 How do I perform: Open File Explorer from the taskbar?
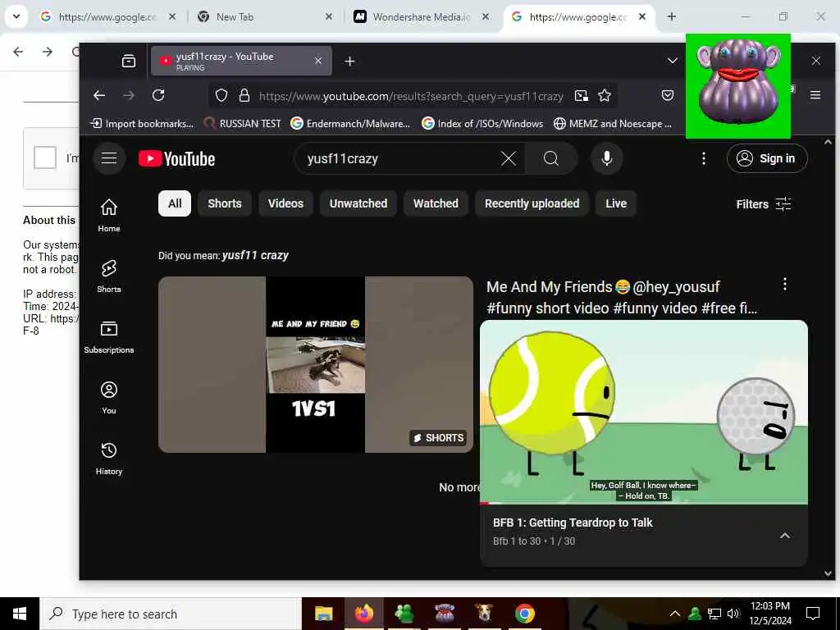pos(323,614)
